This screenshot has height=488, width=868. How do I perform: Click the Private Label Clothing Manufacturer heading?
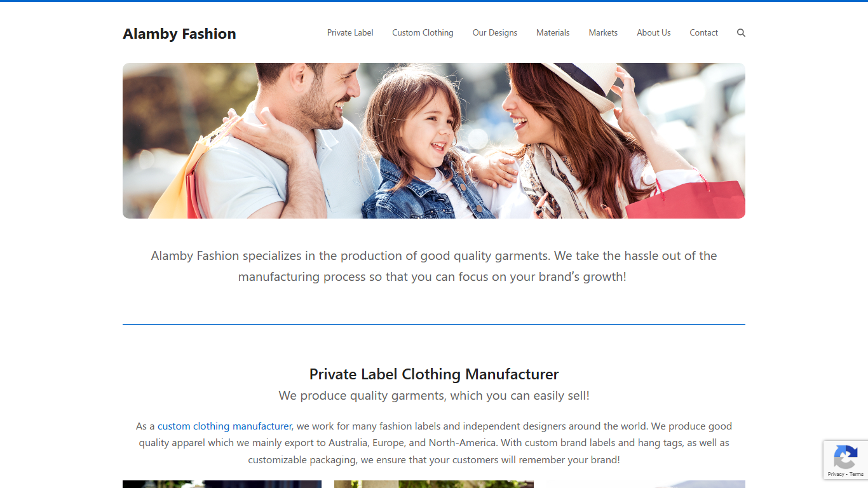pyautogui.click(x=434, y=374)
